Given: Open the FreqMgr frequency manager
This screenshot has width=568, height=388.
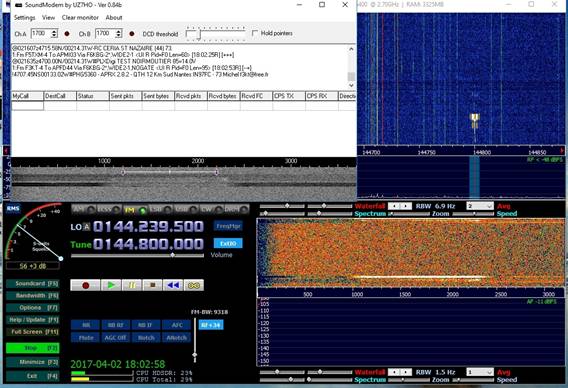Looking at the screenshot, I should 228,226.
